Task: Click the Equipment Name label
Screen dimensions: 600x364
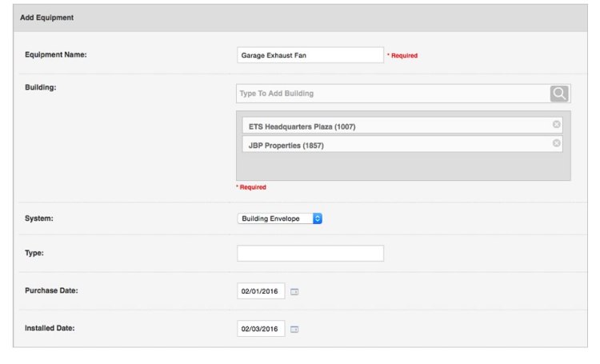Action: coord(56,55)
